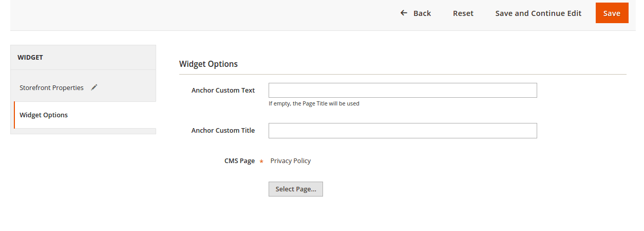This screenshot has width=644, height=231.
Task: Go back using the Back button text
Action: [x=422, y=13]
